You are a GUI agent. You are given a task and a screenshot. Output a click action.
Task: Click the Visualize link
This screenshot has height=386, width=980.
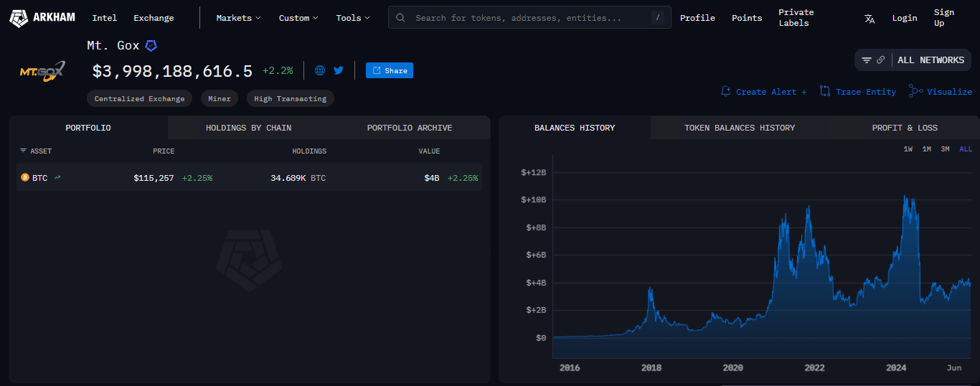pyautogui.click(x=949, y=92)
